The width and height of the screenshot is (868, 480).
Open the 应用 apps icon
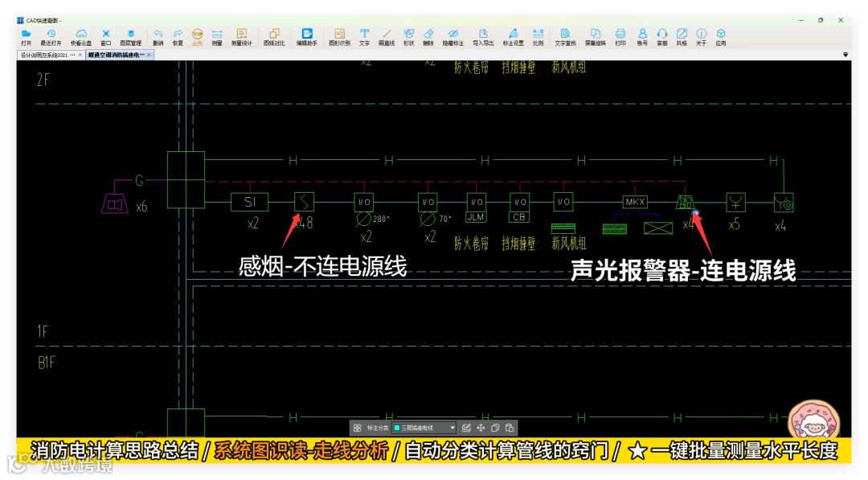point(721,37)
